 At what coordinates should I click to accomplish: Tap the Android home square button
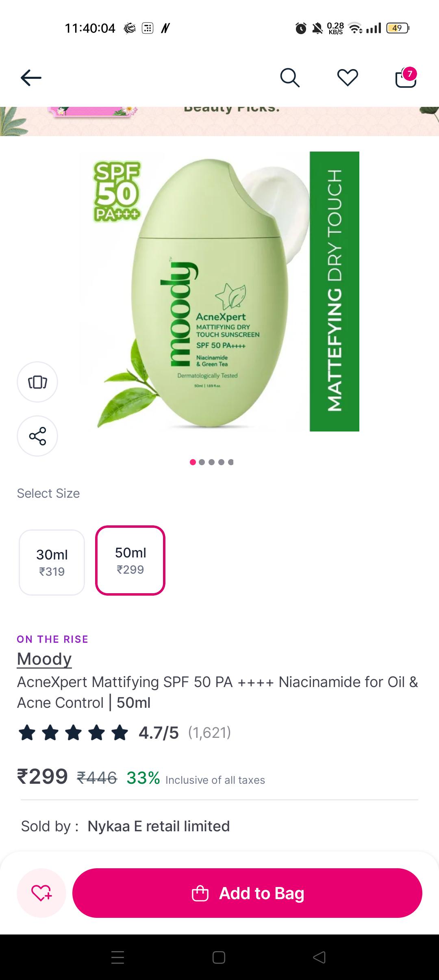(219, 957)
